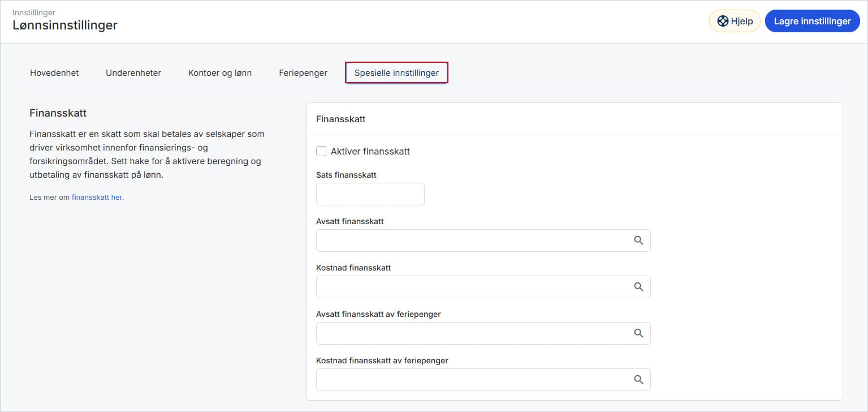
Task: Open the Hovedenhet tab
Action: [x=54, y=73]
